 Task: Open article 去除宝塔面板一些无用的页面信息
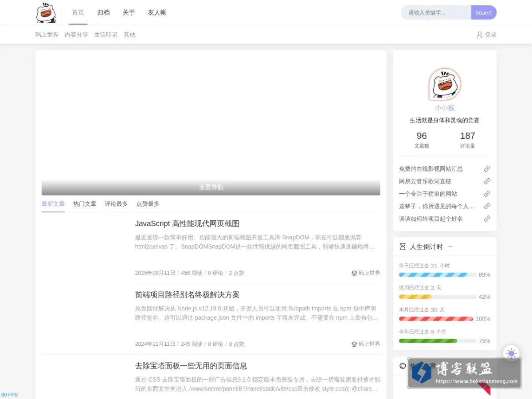(x=191, y=366)
